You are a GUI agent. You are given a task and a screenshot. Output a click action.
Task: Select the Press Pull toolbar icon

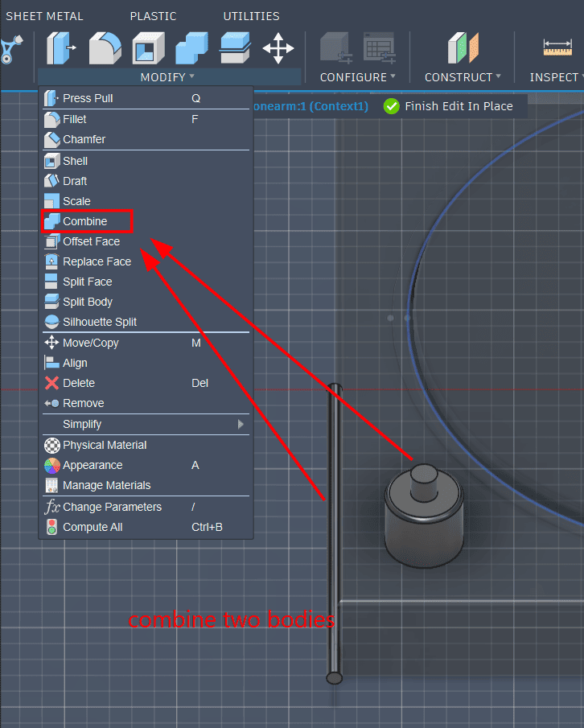tap(61, 47)
